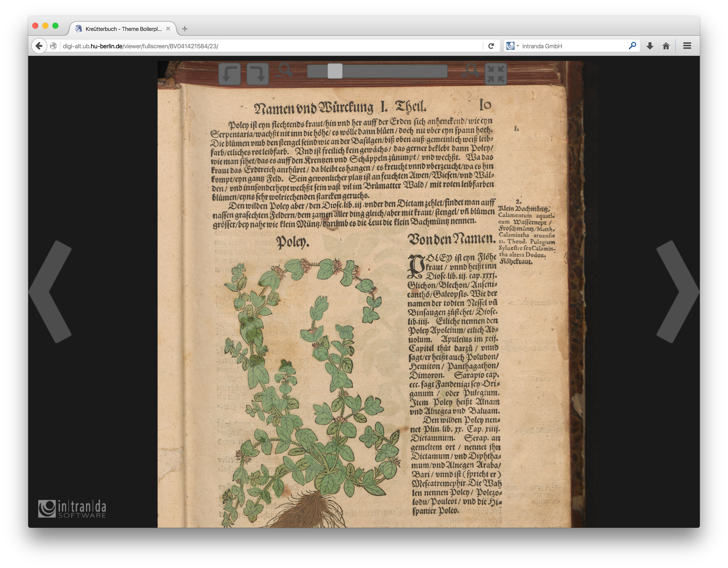Rotate the page image left
The image size is (728, 568).
tap(230, 74)
